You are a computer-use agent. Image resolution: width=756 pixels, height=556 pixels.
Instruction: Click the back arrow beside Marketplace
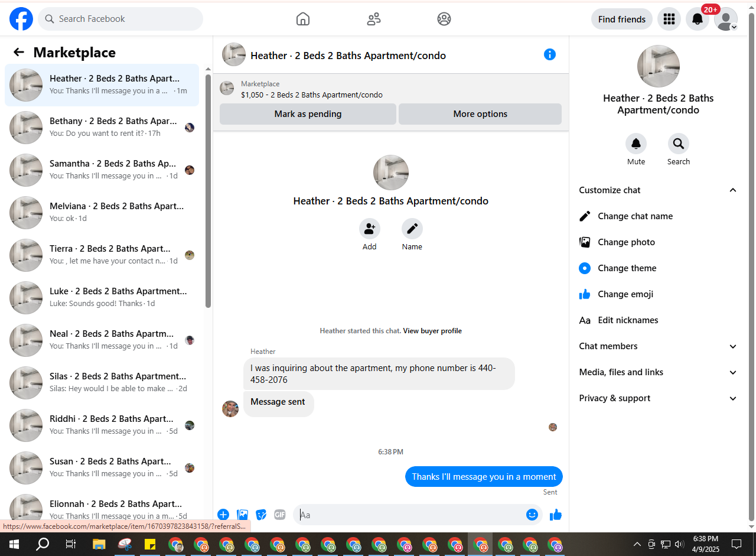point(19,53)
